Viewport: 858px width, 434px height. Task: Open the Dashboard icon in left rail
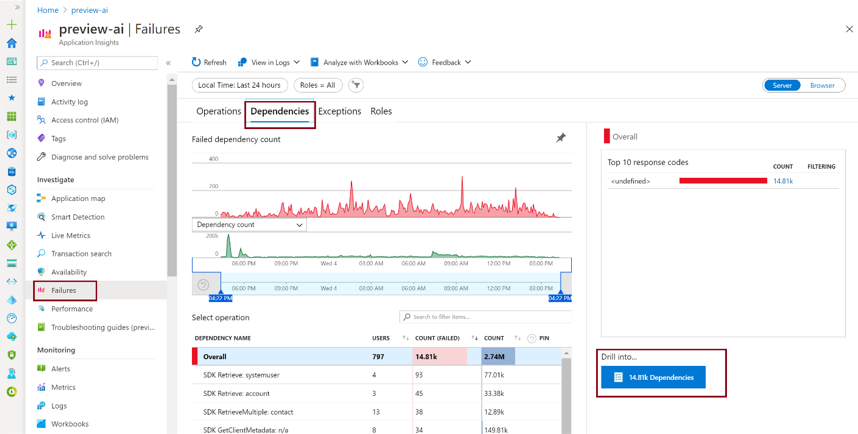[x=11, y=61]
